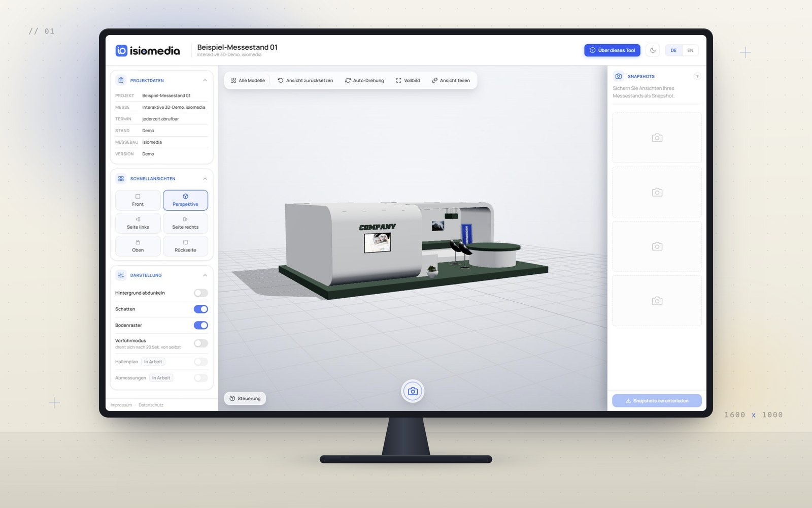Disable the Bodenraster toggle
Screen dimensions: 812x508
click(201, 325)
